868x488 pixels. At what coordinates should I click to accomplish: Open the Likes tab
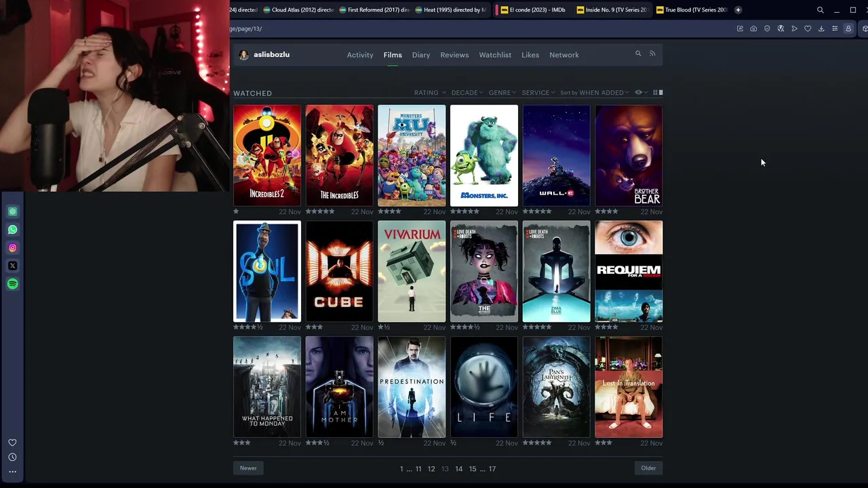[x=530, y=55]
